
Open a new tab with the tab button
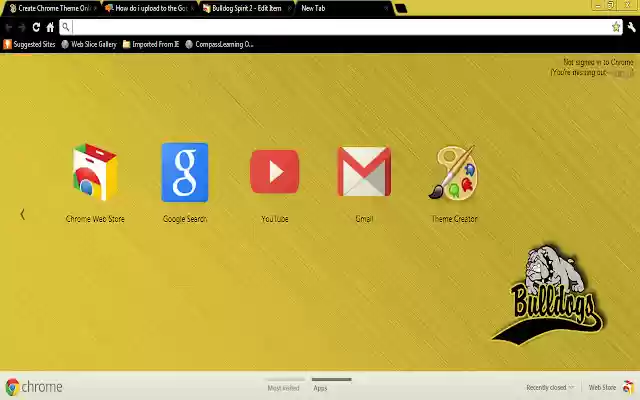401,8
